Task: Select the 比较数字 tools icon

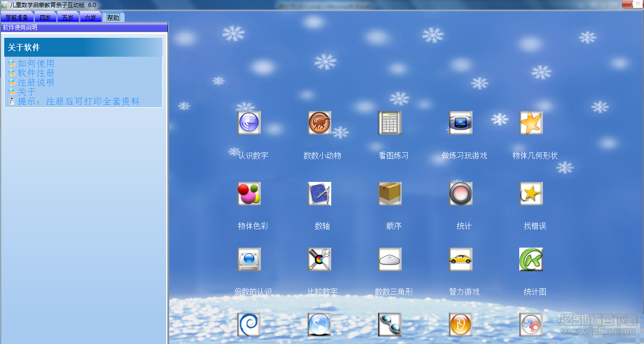Action: click(320, 259)
